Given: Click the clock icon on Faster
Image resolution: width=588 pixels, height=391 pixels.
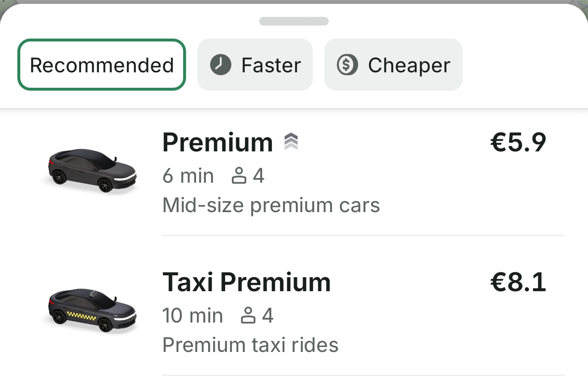Looking at the screenshot, I should (221, 65).
